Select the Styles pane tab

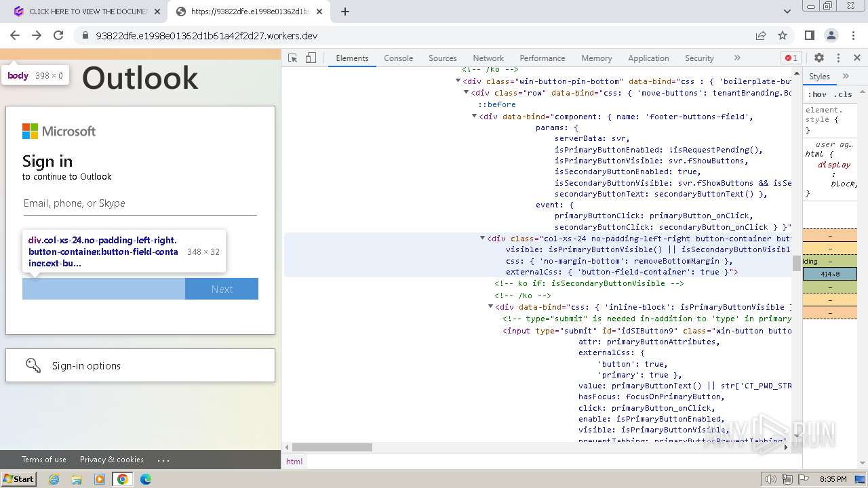pyautogui.click(x=819, y=77)
